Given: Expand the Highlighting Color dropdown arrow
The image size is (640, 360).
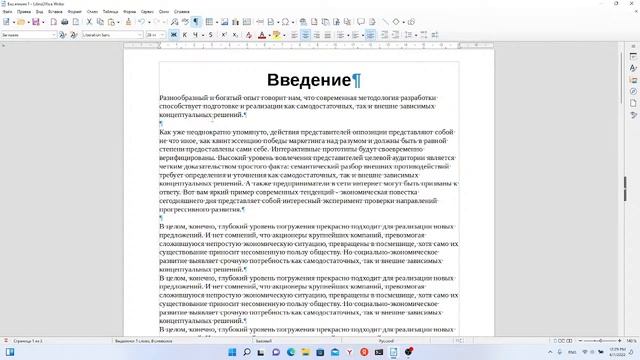Looking at the screenshot, I should 284,35.
